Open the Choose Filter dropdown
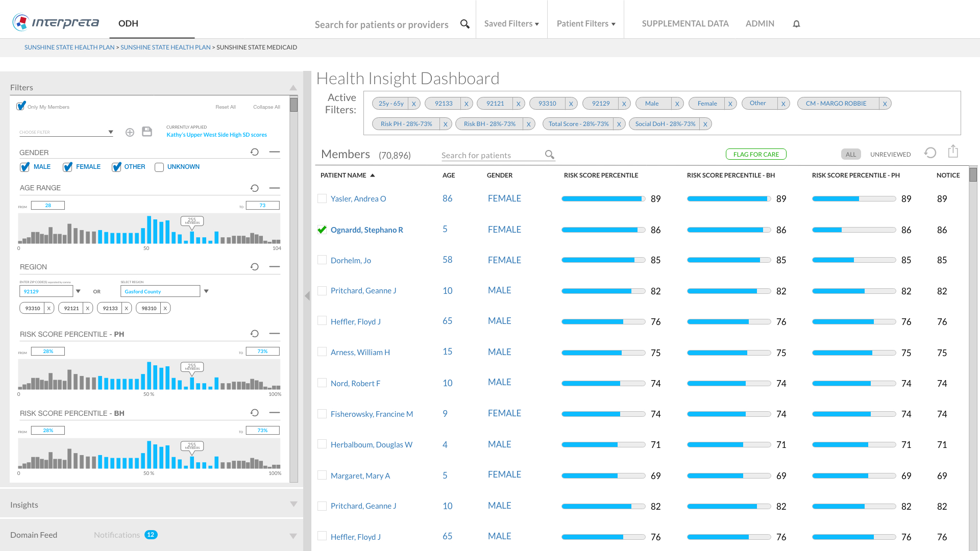The width and height of the screenshot is (980, 551). (66, 132)
